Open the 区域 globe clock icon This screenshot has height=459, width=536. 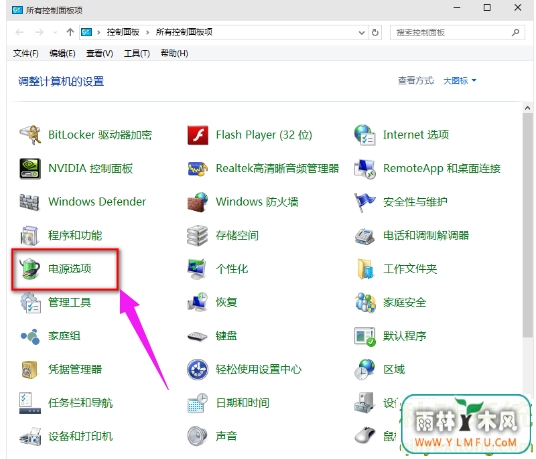point(365,370)
